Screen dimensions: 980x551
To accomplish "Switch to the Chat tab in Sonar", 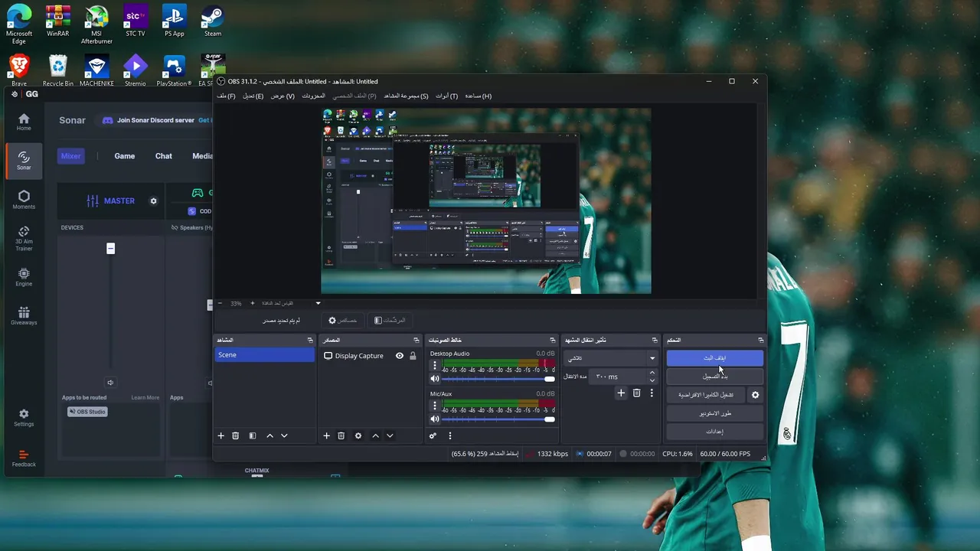I will [164, 156].
